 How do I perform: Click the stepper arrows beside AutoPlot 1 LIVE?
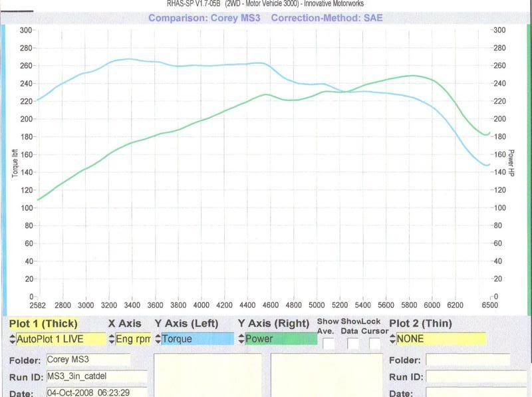pyautogui.click(x=13, y=339)
